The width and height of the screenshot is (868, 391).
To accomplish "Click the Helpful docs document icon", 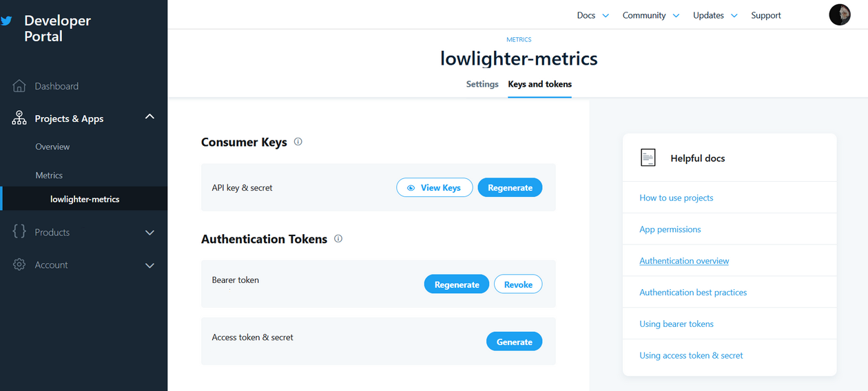I will pyautogui.click(x=648, y=158).
